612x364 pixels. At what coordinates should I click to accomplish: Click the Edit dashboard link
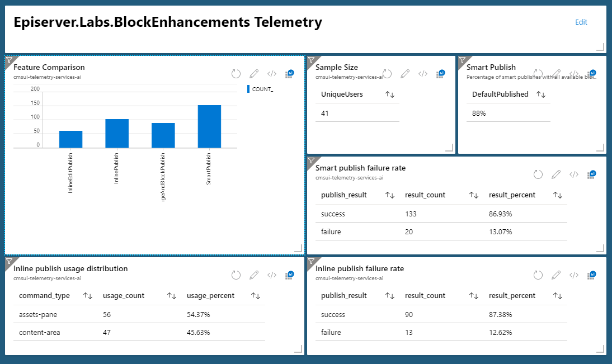click(581, 22)
